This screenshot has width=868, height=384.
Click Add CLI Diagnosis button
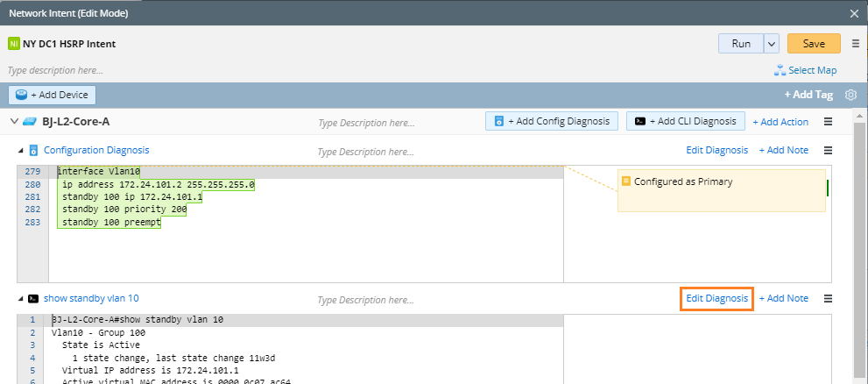(685, 122)
